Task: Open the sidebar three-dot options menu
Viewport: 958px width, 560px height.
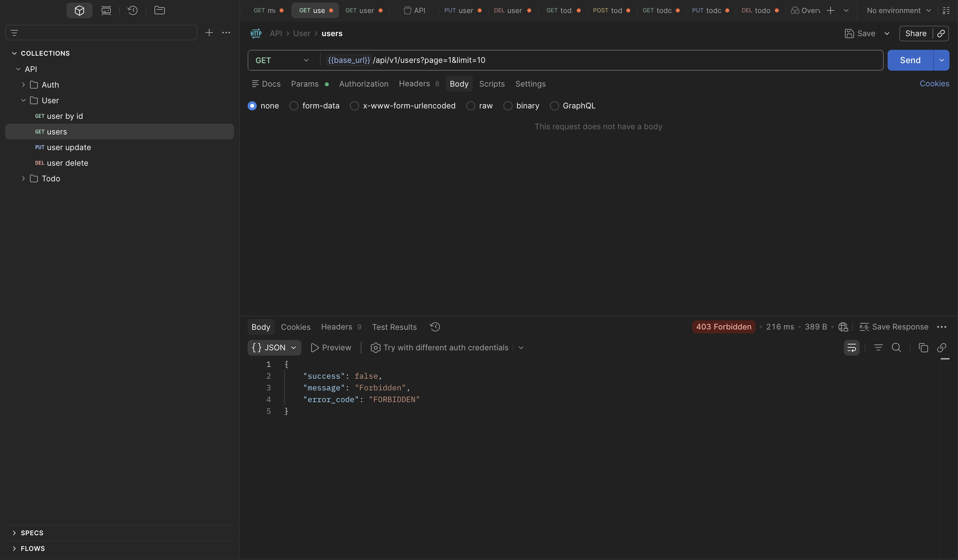Action: [x=226, y=33]
